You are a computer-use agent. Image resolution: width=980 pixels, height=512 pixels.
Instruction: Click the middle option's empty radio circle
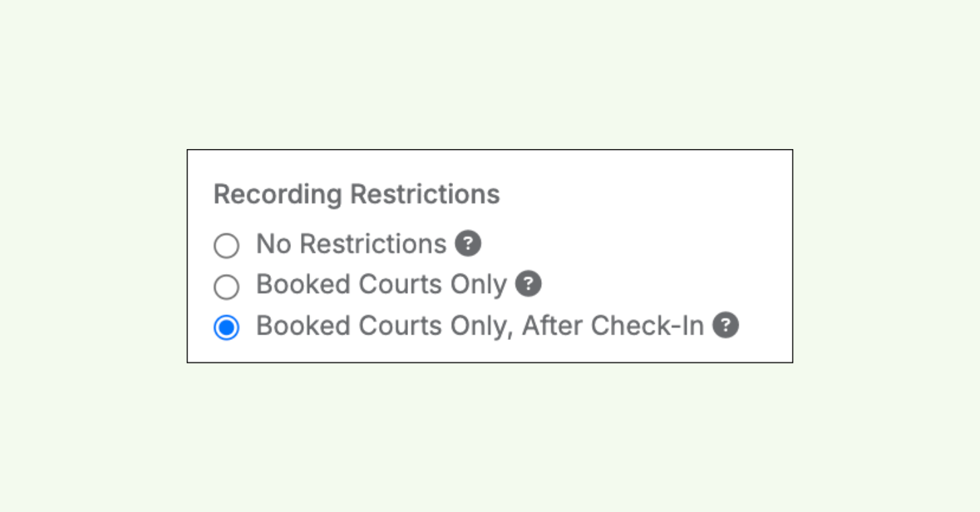coord(227,286)
